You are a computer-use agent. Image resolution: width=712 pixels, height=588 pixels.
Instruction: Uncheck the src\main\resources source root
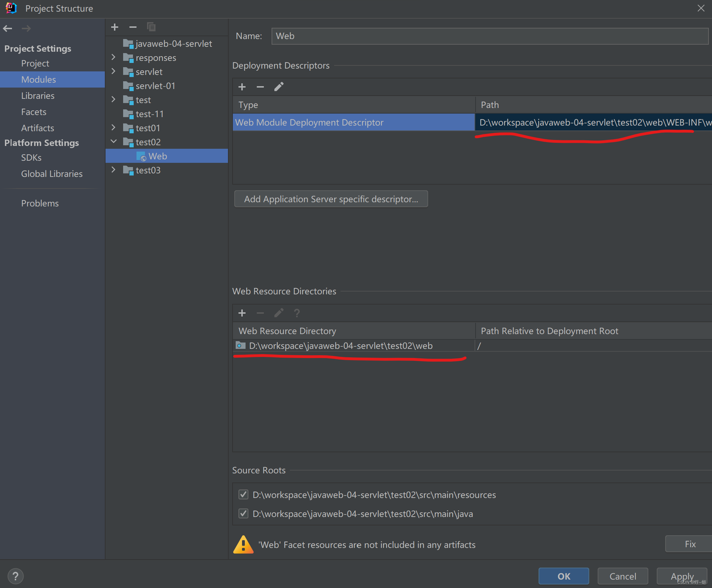click(243, 494)
